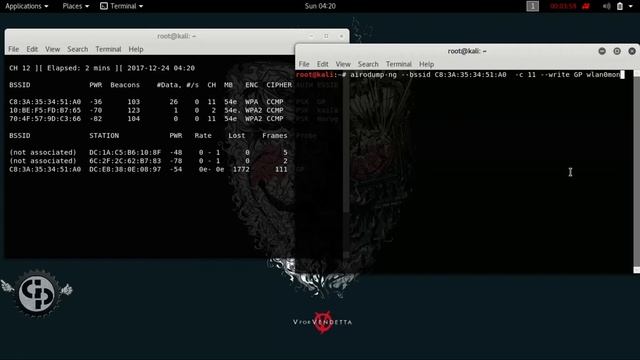This screenshot has height=360, width=640.
Task: Click the red screen recorder timer
Action: (563, 6)
